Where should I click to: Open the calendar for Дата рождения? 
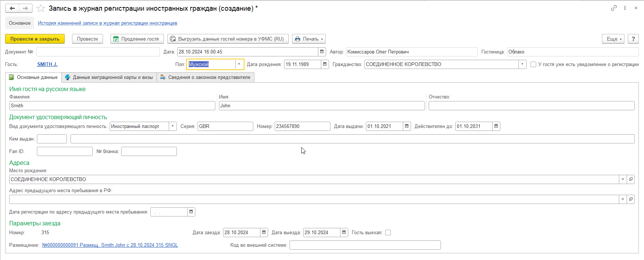pos(325,64)
